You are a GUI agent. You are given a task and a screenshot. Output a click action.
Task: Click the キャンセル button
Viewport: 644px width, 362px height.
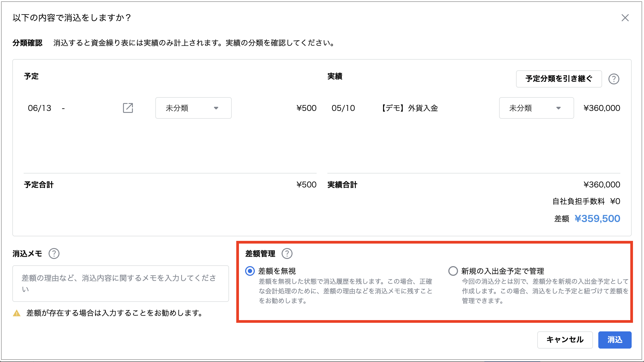pyautogui.click(x=565, y=340)
